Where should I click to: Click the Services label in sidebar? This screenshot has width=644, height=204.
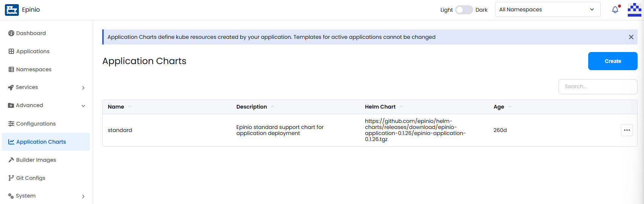point(27,87)
